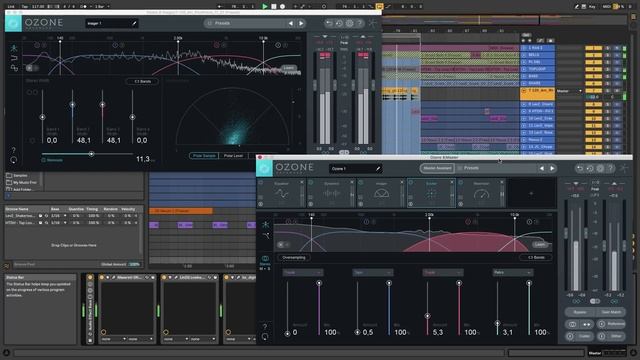Select My Music Proj folder in browser
Image resolution: width=640 pixels, height=360 pixels.
click(21, 182)
